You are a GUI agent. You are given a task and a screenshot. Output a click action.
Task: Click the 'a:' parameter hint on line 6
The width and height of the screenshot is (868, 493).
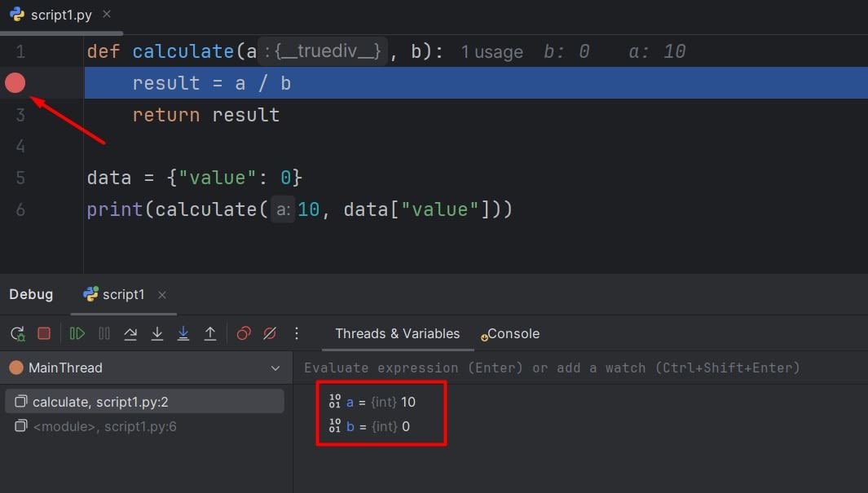pyautogui.click(x=283, y=209)
